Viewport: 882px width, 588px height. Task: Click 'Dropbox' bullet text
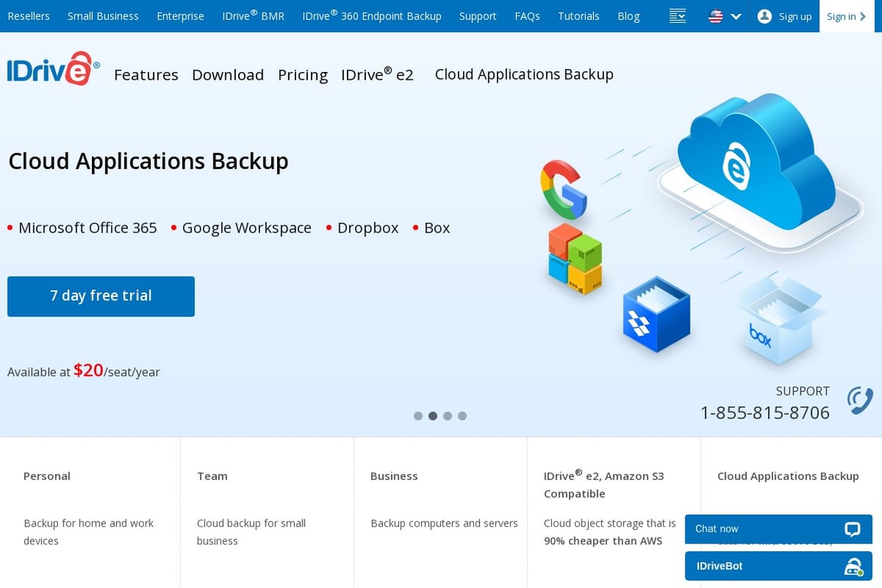point(367,228)
